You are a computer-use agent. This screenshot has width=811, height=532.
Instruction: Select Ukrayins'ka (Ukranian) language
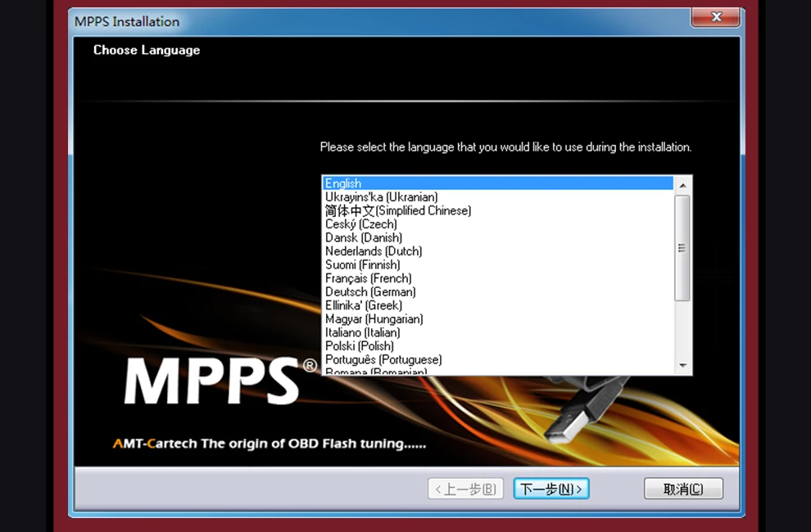tap(498, 197)
